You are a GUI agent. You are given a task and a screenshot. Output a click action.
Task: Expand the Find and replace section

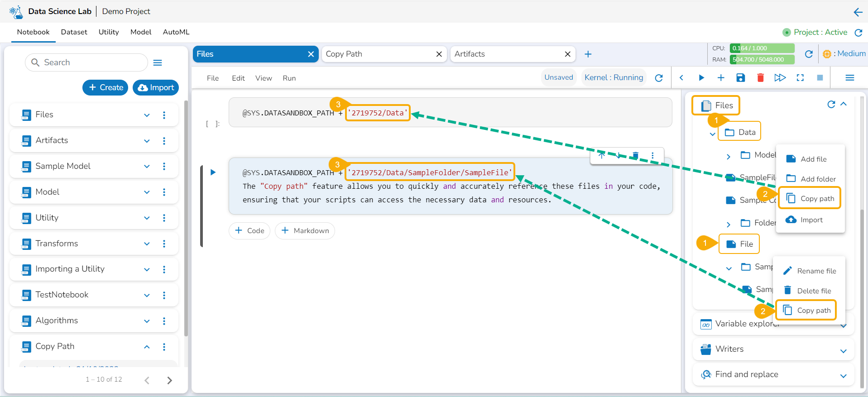[x=843, y=376]
